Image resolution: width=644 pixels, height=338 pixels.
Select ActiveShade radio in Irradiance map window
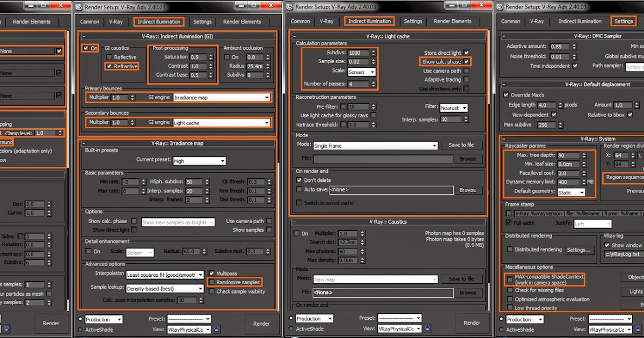tap(80, 329)
